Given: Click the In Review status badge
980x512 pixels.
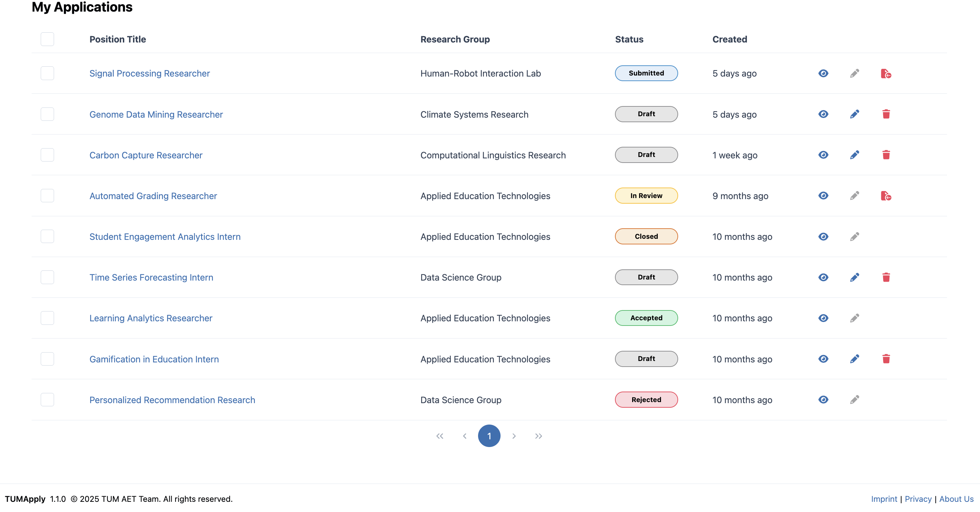Looking at the screenshot, I should point(646,196).
